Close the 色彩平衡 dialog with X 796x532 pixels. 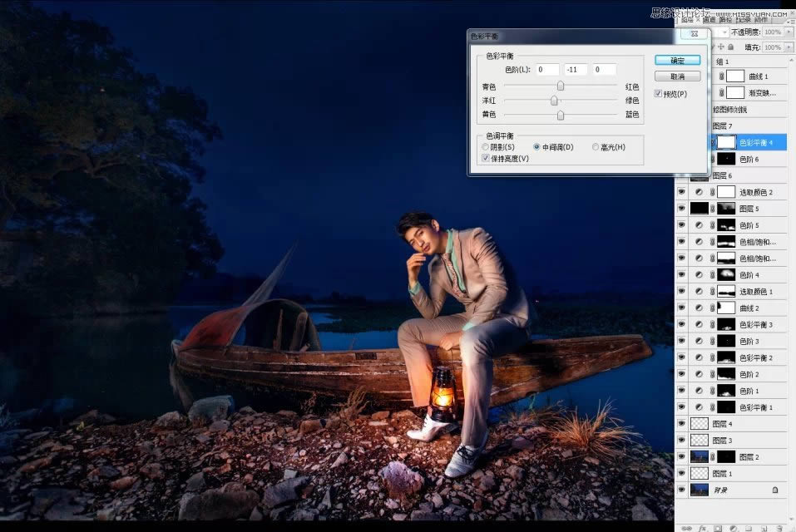(x=694, y=34)
